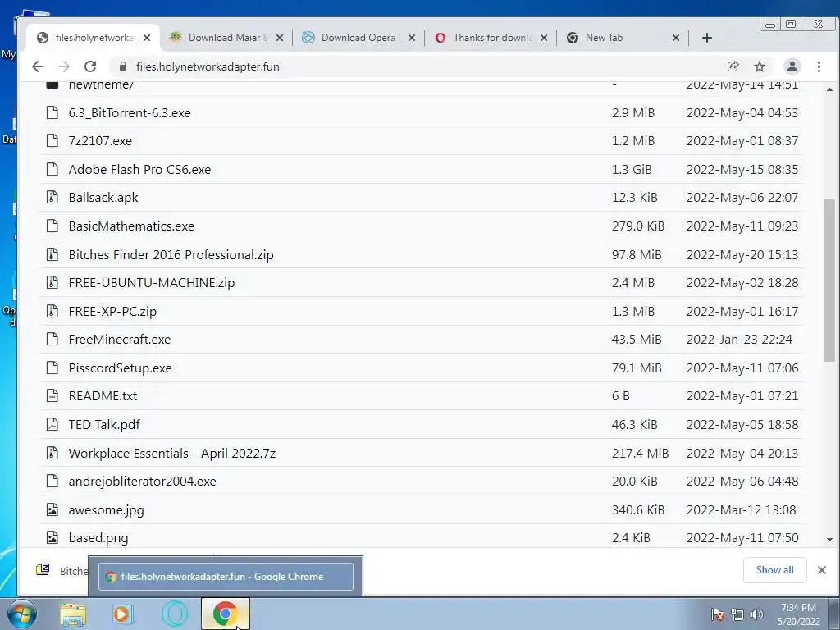The width and height of the screenshot is (840, 630).
Task: Open a new tab with the plus button
Action: point(706,38)
